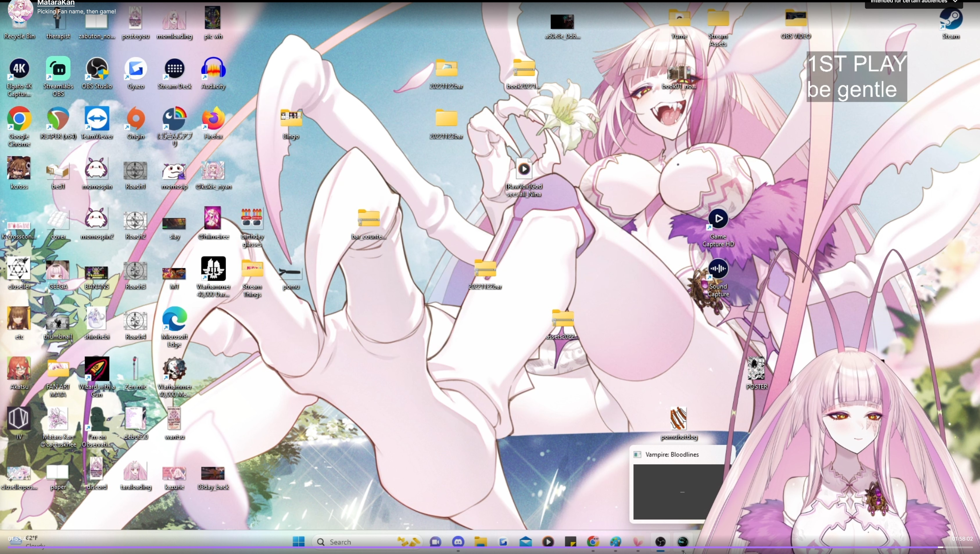980x554 pixels.
Task: Open the assets2022 zipped folder
Action: [562, 324]
